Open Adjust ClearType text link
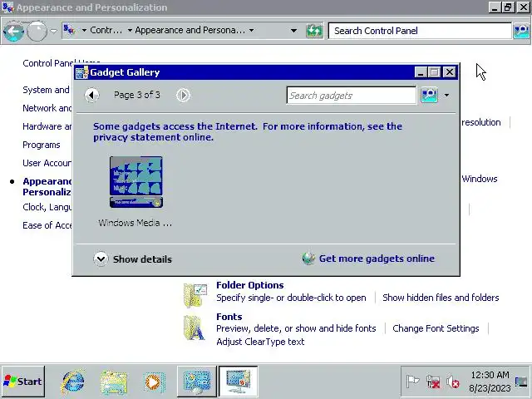532x399 pixels. point(260,342)
